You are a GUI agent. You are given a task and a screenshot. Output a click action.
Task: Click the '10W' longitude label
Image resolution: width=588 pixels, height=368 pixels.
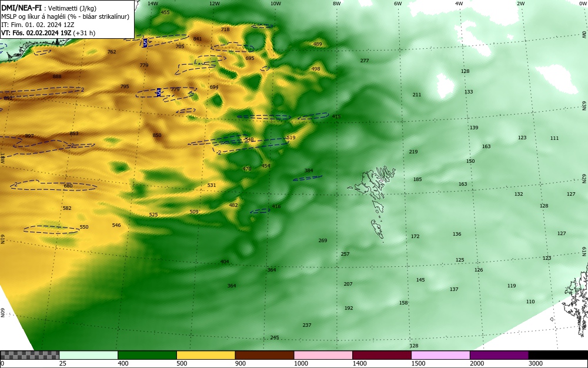[x=276, y=4]
